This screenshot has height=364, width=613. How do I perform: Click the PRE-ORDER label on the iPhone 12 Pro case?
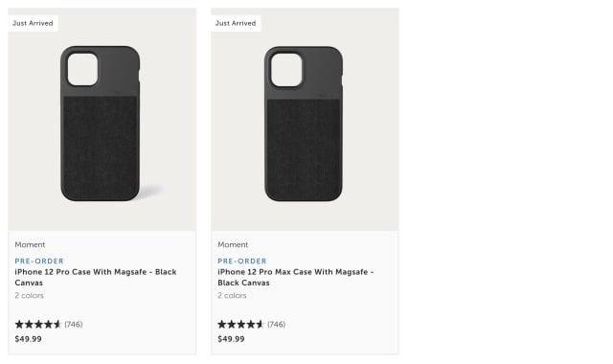39,261
